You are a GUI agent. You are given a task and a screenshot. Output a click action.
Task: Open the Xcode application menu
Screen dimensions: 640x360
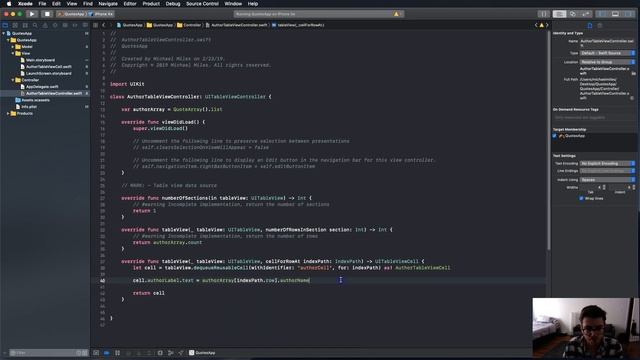[25, 4]
